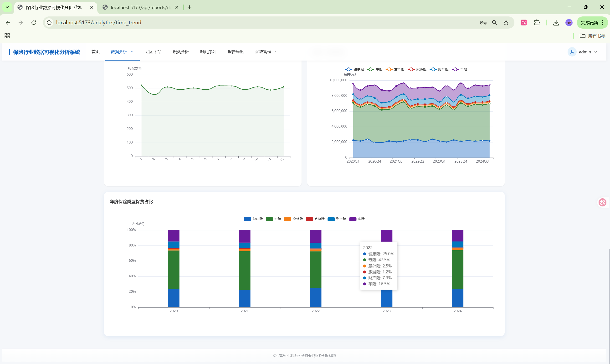Open the downloads icon in the toolbar

(x=556, y=23)
